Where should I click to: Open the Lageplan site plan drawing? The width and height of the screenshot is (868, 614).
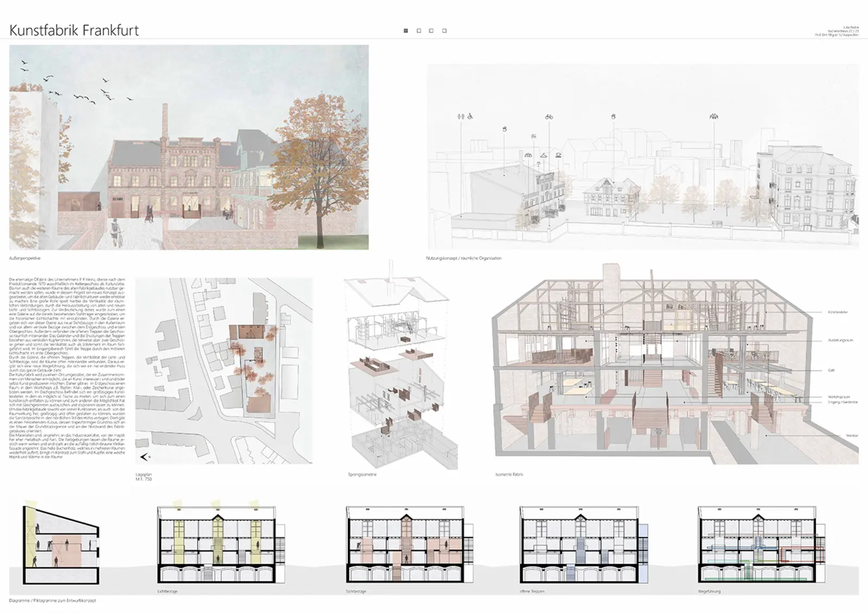click(x=224, y=371)
